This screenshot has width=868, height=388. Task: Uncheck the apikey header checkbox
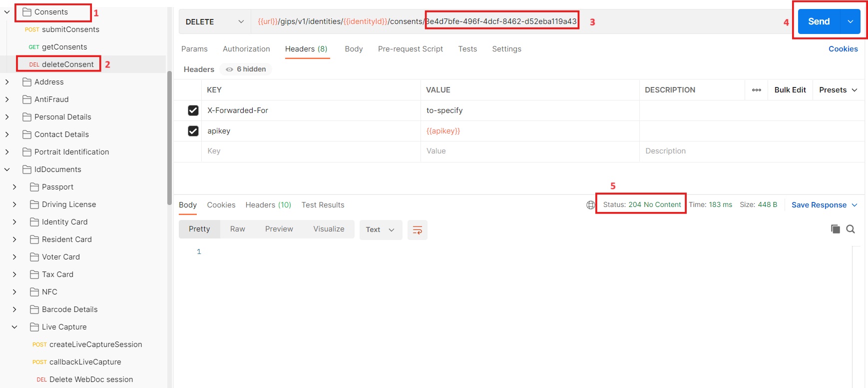[193, 131]
